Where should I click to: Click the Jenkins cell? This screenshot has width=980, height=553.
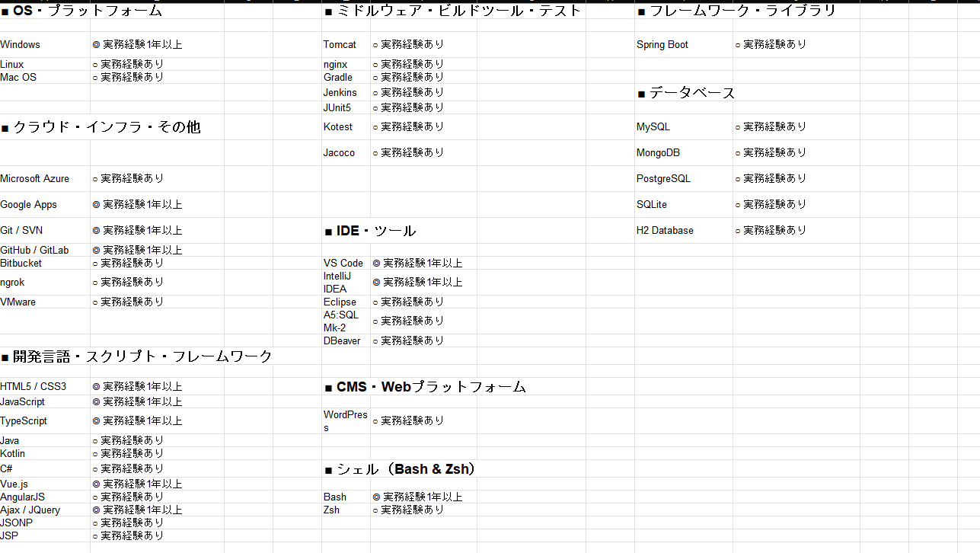346,93
